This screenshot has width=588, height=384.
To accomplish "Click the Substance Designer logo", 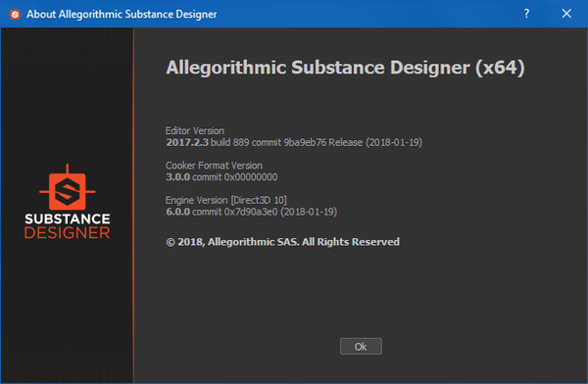I will point(67,202).
